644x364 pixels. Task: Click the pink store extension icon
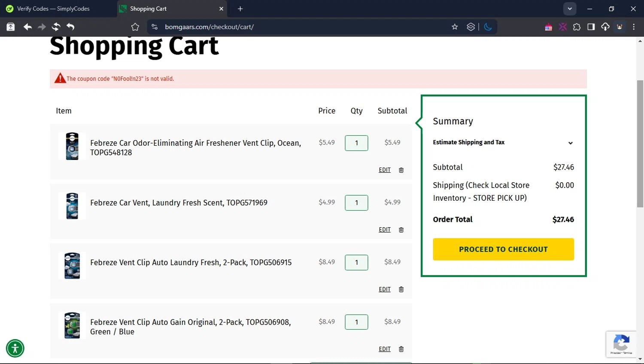tap(548, 27)
